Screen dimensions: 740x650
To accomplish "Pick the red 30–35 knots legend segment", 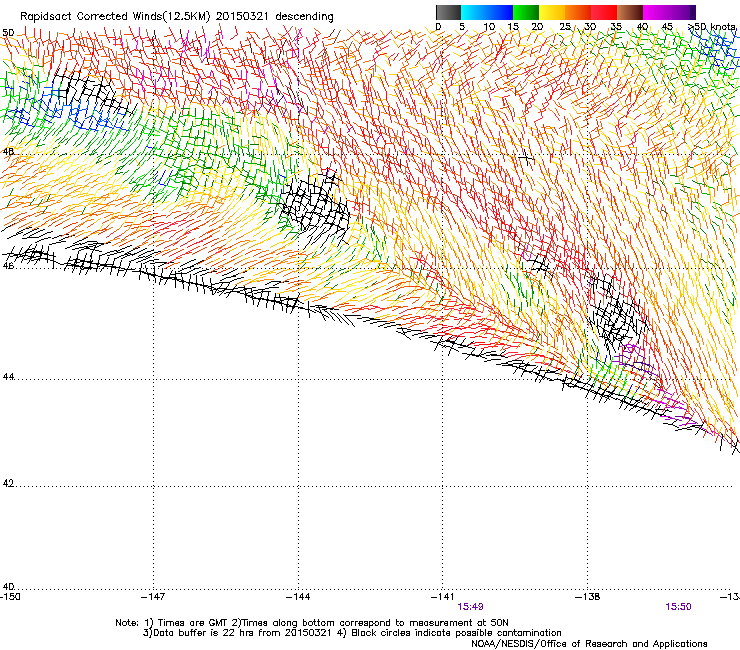I will pos(604,12).
